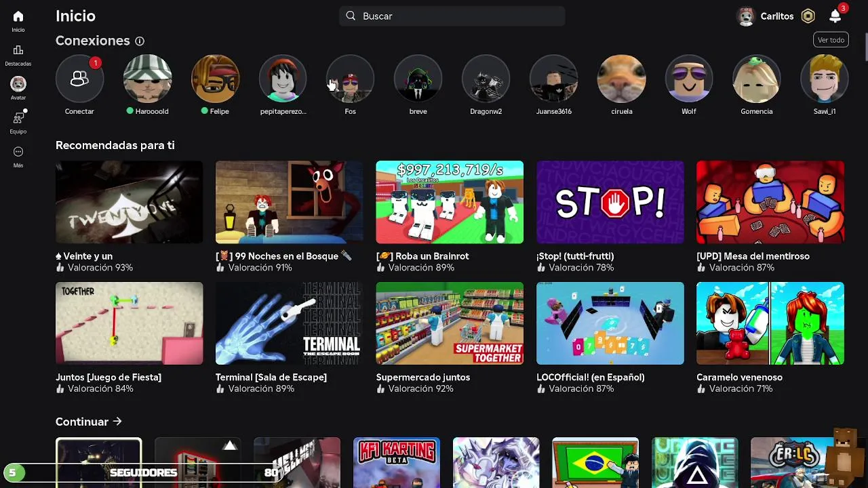
Task: Open Supermercado juntos game thumbnail
Action: point(450,323)
